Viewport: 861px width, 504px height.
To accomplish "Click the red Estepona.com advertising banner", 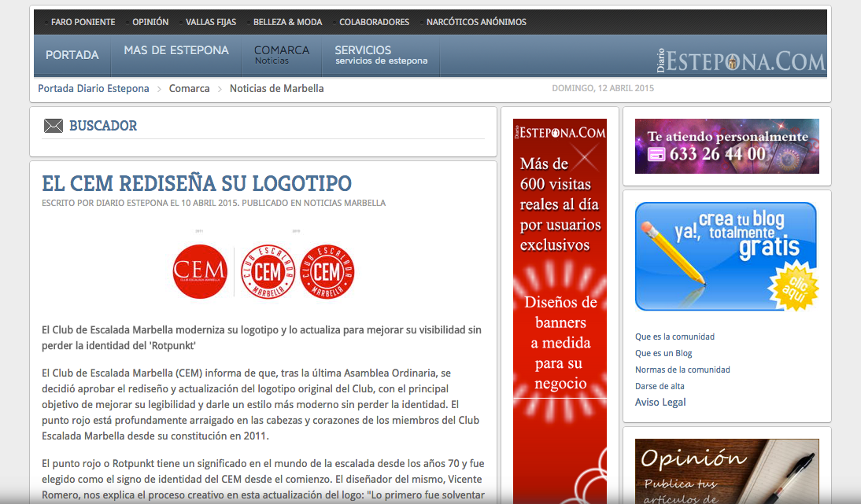I will coord(560,311).
